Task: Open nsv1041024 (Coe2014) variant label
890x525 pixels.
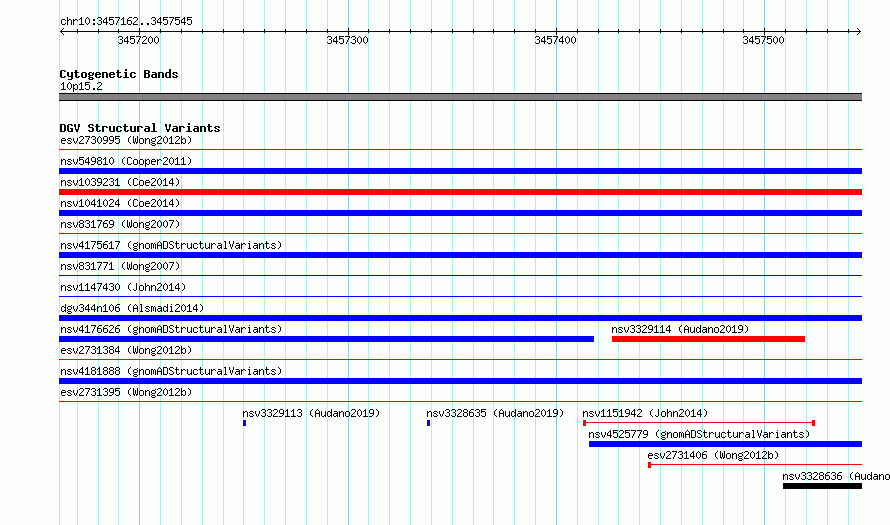Action: coord(120,203)
